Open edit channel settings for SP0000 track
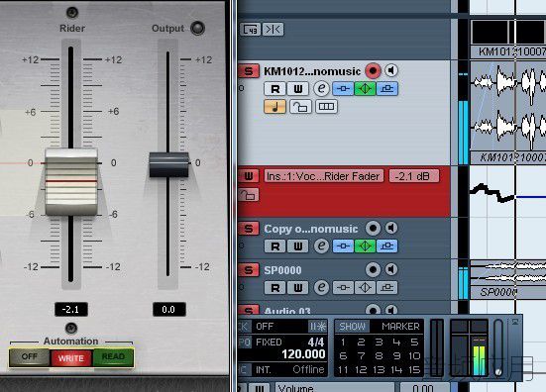This screenshot has height=392, width=546. 321,288
